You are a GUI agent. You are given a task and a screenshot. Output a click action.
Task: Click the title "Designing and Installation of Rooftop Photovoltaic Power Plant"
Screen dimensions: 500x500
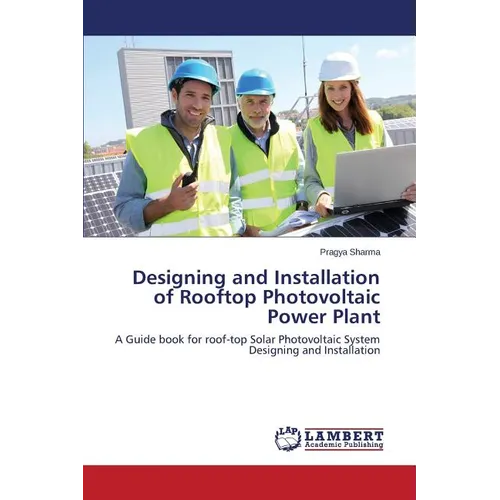coord(256,297)
